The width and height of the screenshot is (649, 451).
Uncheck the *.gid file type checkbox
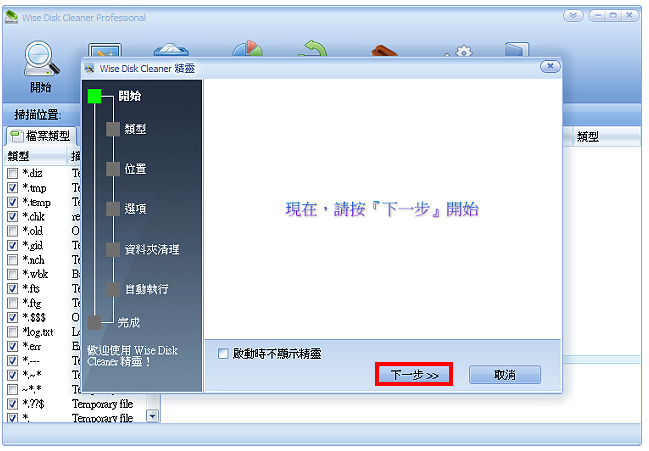pos(13,245)
